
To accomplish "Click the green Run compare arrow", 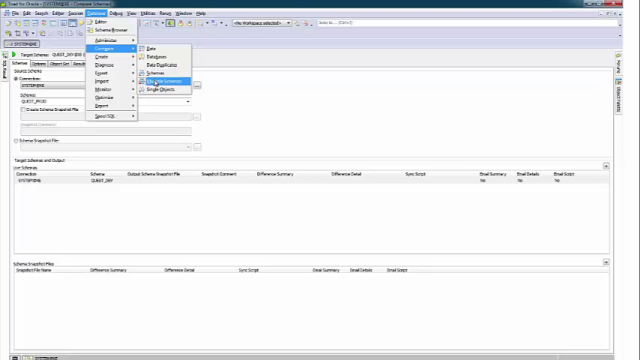I will [14, 54].
